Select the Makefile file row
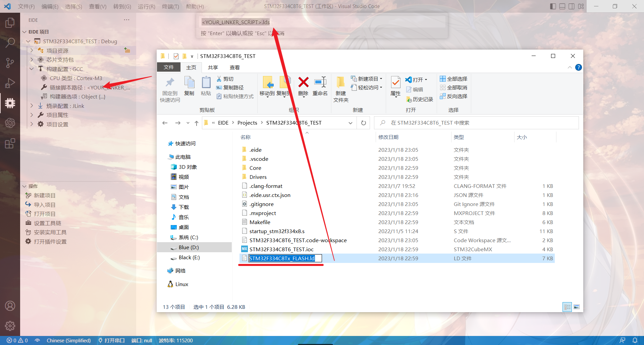644x345 pixels. tap(397, 222)
